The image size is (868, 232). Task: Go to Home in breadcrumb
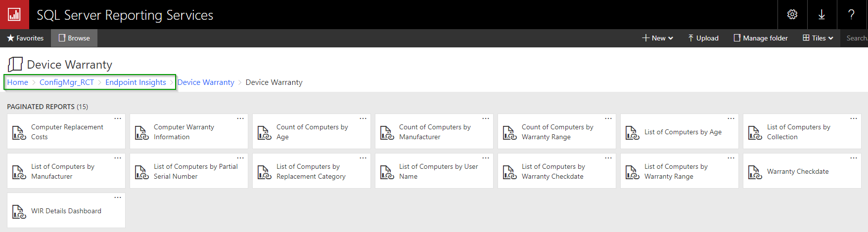(x=17, y=82)
